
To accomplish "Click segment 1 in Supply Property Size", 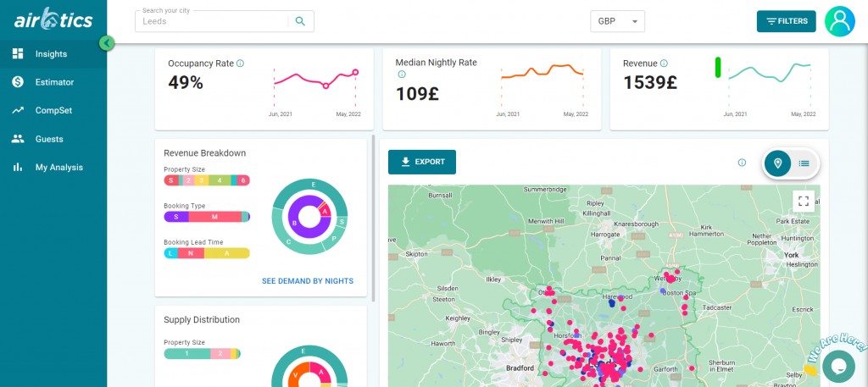I will pyautogui.click(x=187, y=354).
